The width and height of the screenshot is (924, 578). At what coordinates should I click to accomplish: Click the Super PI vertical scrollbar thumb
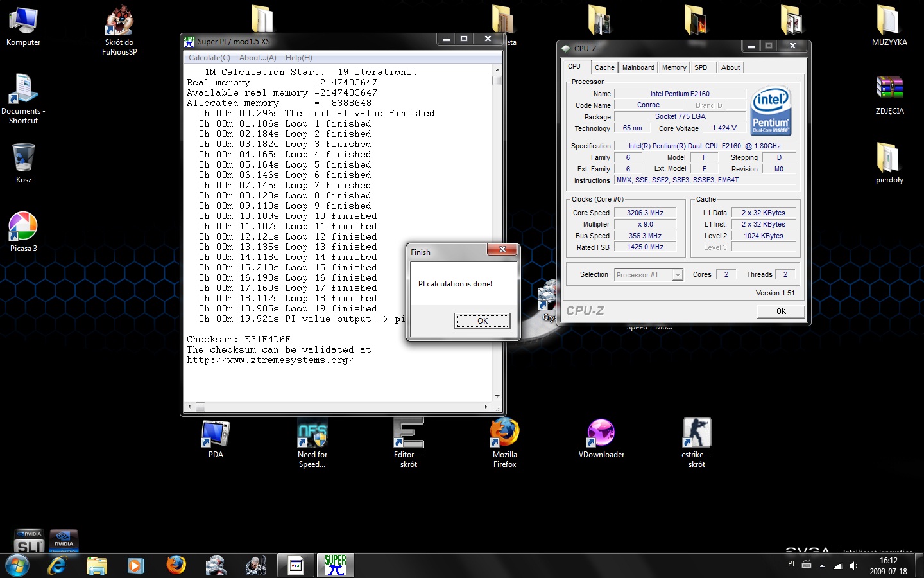497,81
